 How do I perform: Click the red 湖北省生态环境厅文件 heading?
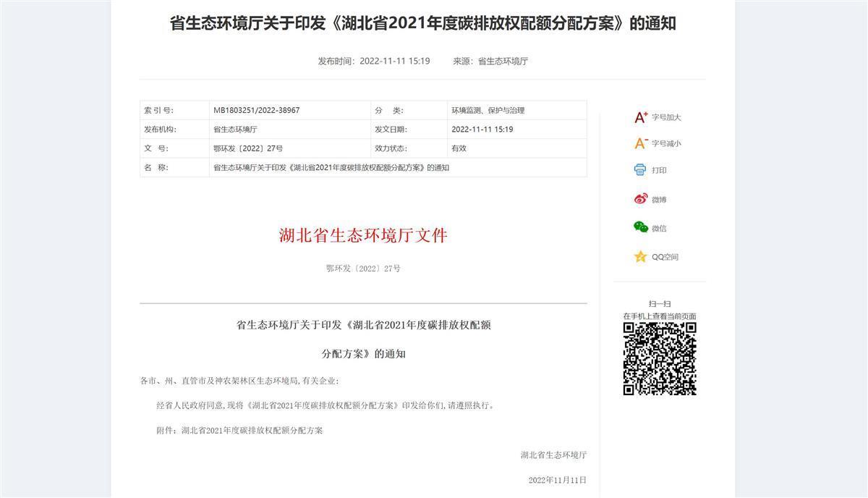click(x=363, y=235)
